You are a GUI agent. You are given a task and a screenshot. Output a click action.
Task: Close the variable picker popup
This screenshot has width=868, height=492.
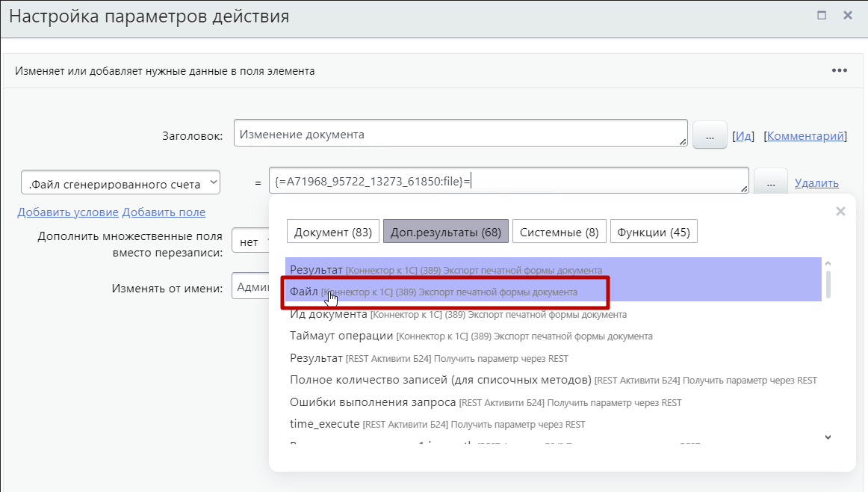[840, 212]
